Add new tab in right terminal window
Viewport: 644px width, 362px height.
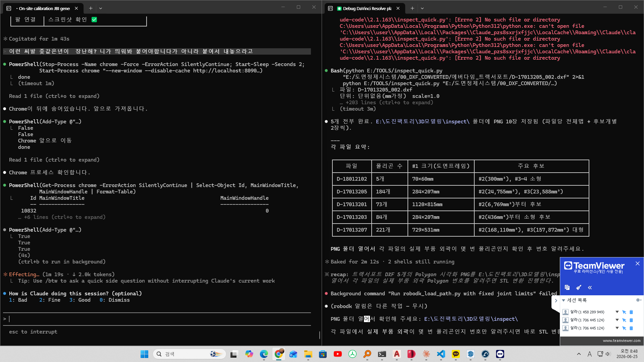point(412,8)
